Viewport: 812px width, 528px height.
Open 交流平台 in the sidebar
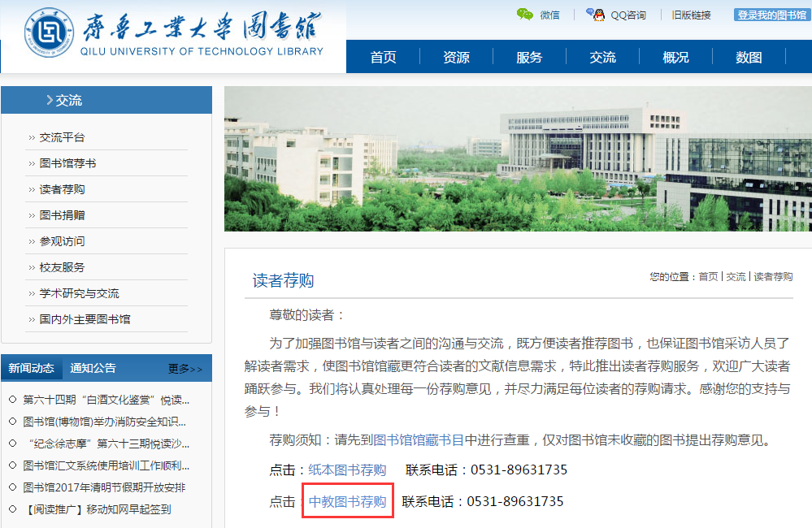point(62,137)
